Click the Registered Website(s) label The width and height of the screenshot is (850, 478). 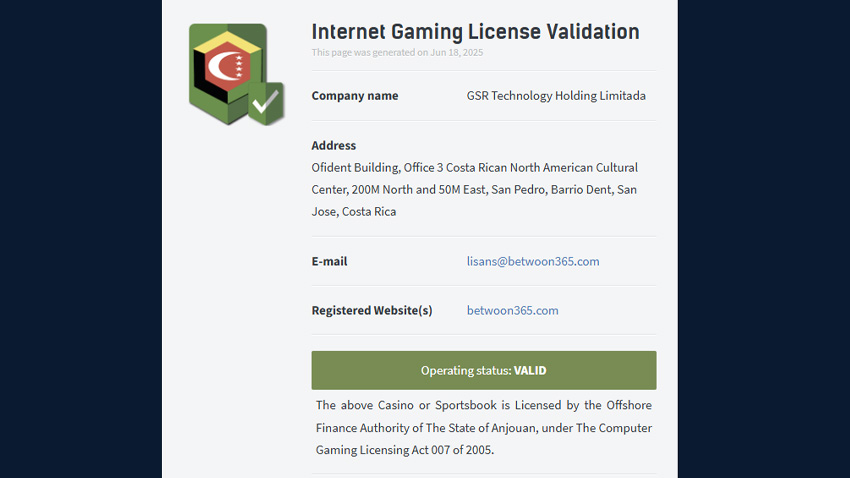coord(372,311)
